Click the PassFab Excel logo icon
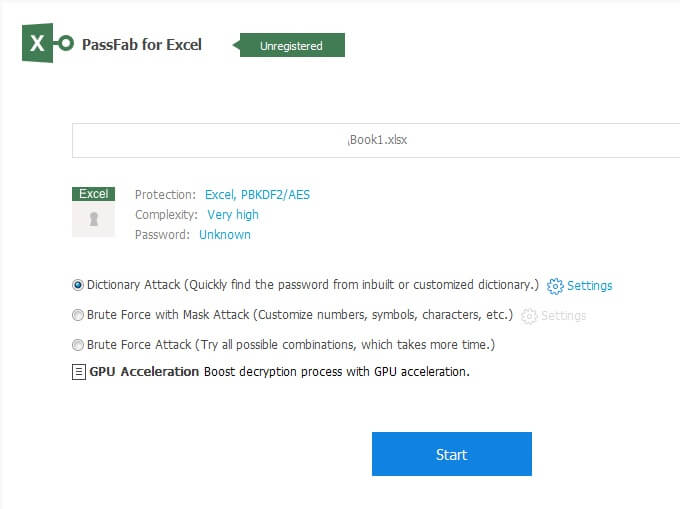 pos(46,45)
